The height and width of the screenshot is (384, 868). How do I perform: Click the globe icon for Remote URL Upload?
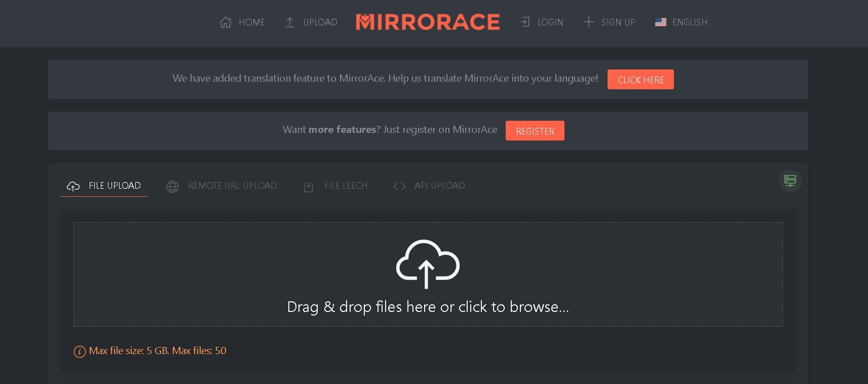click(172, 186)
